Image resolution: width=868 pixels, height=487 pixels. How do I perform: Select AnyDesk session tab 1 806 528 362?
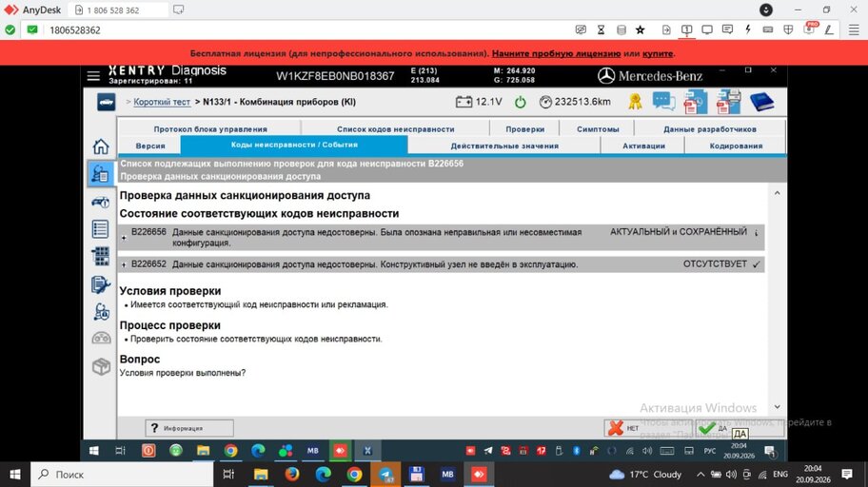coord(117,10)
